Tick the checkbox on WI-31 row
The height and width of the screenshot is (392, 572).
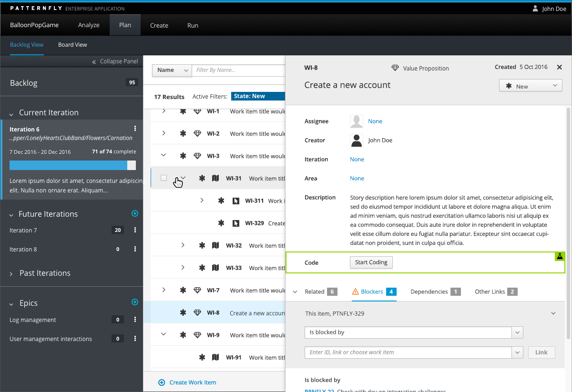(163, 178)
